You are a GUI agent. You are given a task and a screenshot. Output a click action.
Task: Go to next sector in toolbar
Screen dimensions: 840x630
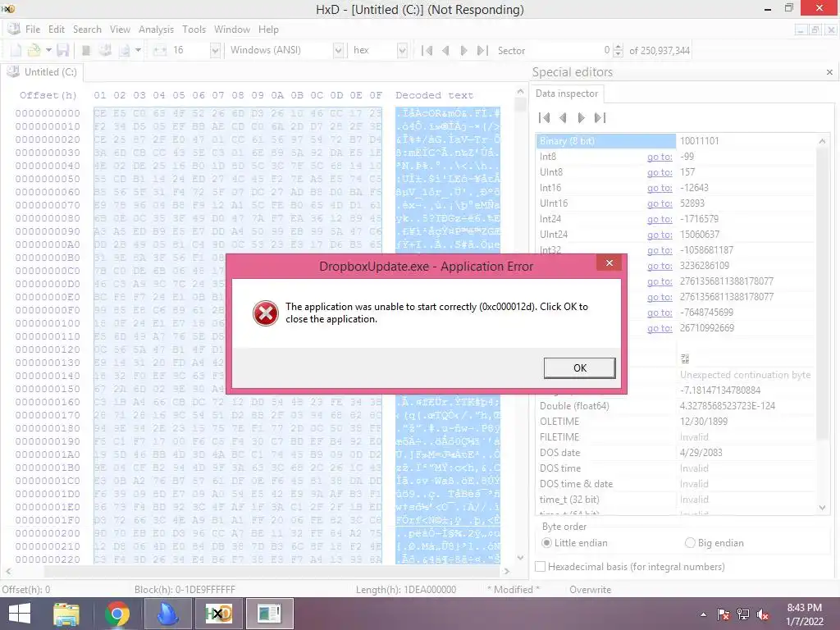[463, 50]
